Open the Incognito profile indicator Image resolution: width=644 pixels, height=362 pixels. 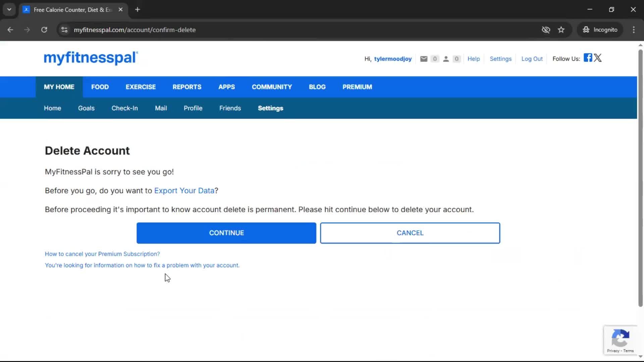(600, 30)
